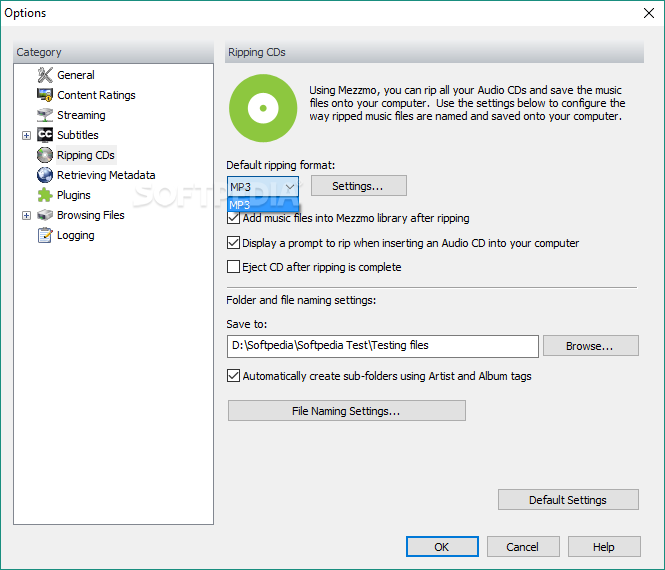Open the Retrieving Metadata category
The width and height of the screenshot is (665, 570).
click(x=106, y=175)
